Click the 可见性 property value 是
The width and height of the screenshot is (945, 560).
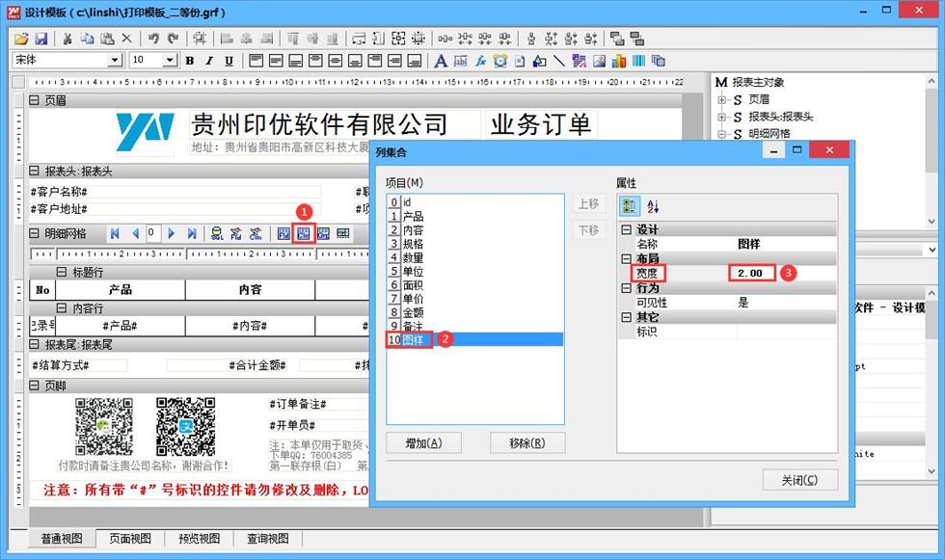tap(785, 303)
